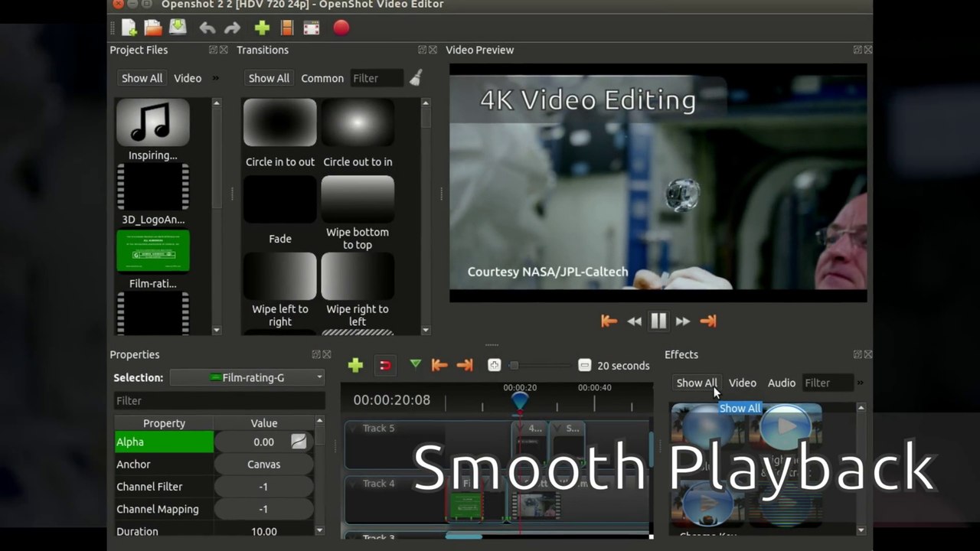Filter Effects by Audio

point(782,383)
